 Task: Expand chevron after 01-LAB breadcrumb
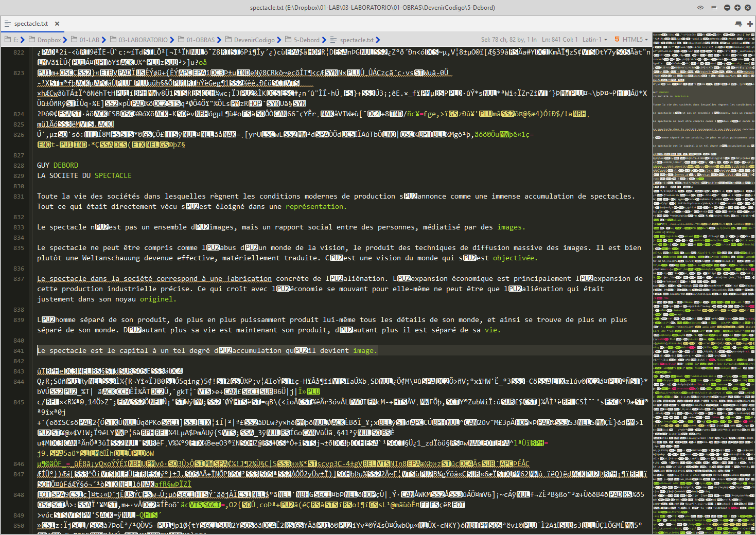104,40
